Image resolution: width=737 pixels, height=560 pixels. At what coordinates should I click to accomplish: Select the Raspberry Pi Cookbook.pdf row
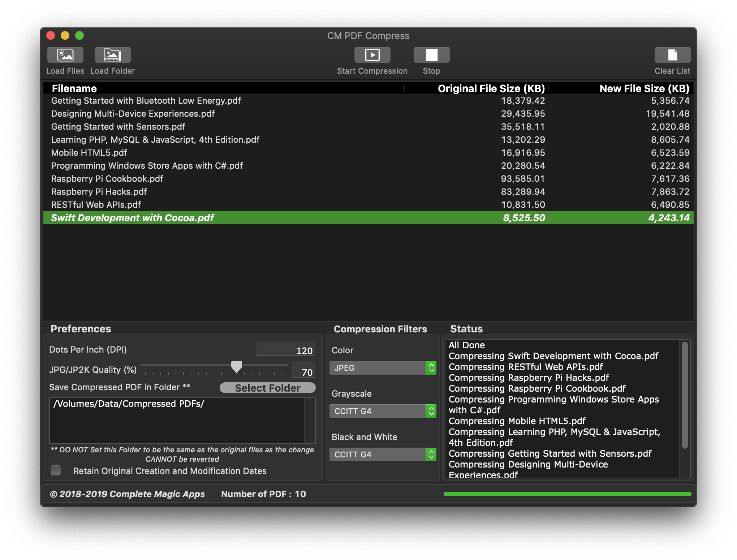(x=107, y=179)
